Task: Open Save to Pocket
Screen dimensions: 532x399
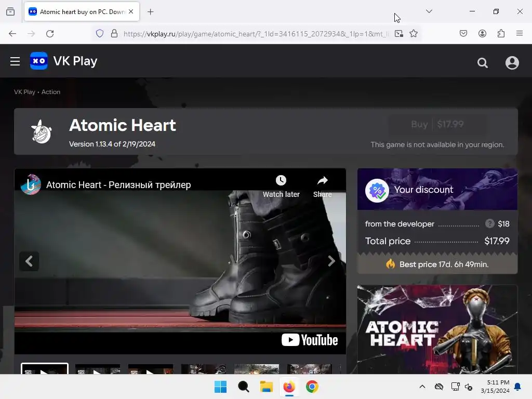Action: pyautogui.click(x=463, y=33)
